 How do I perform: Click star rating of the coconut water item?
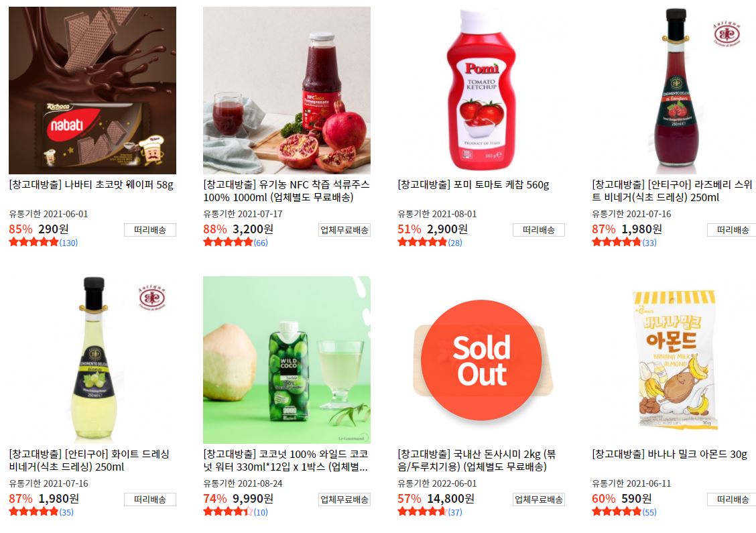(x=228, y=512)
